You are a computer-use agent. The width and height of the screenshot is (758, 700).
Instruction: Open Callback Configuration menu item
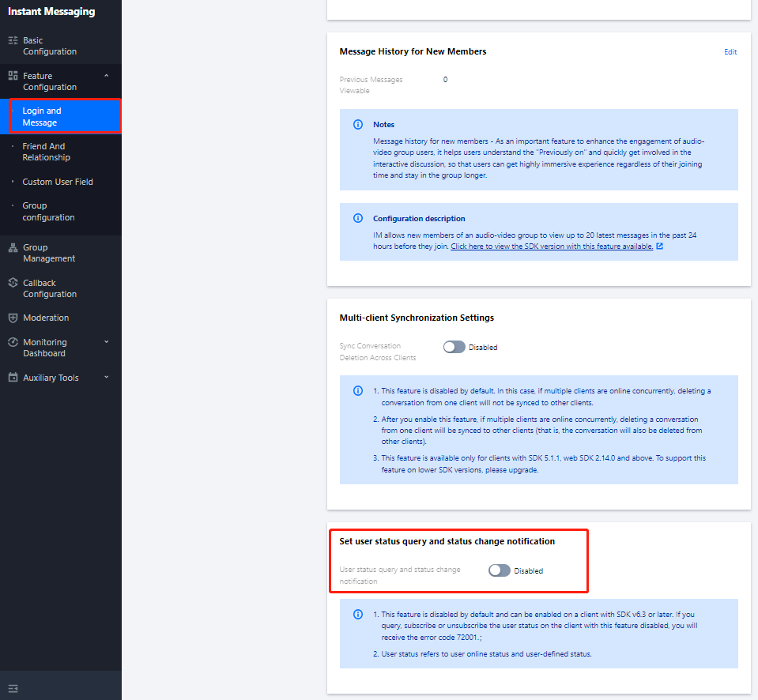tap(60, 288)
